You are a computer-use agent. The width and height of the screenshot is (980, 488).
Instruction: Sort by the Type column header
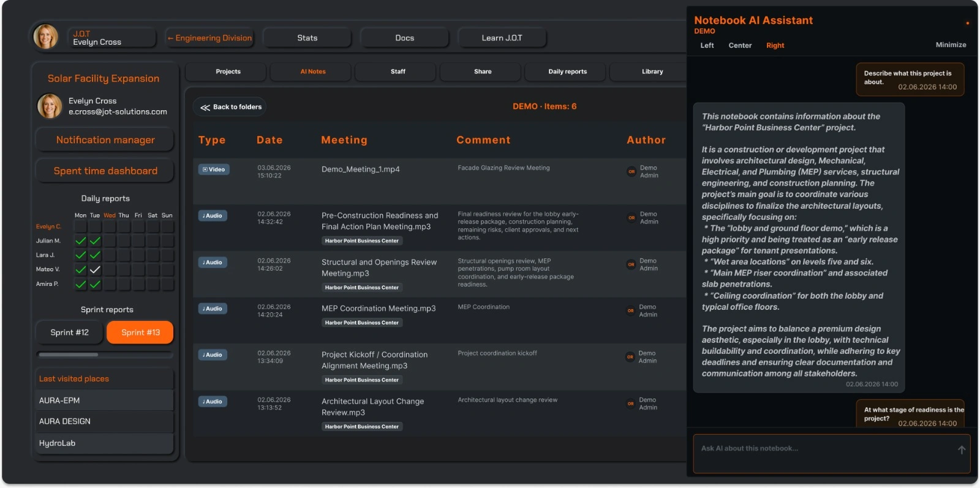click(212, 140)
